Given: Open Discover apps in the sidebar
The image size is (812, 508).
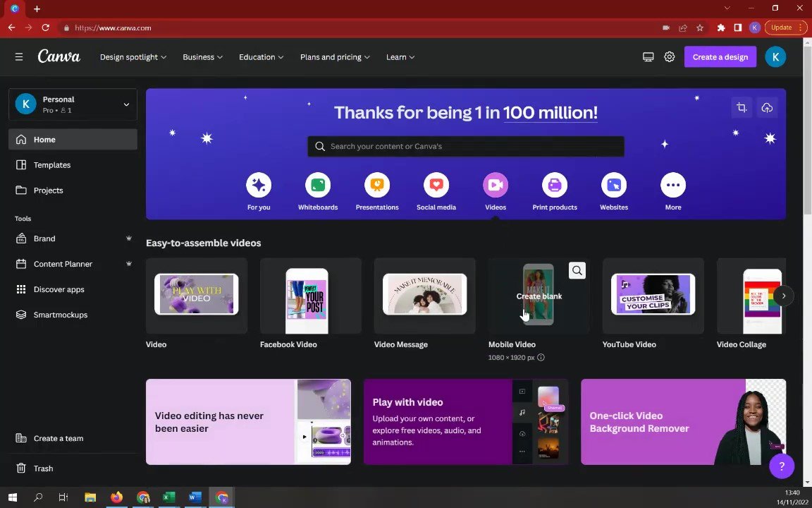Looking at the screenshot, I should 73,289.
